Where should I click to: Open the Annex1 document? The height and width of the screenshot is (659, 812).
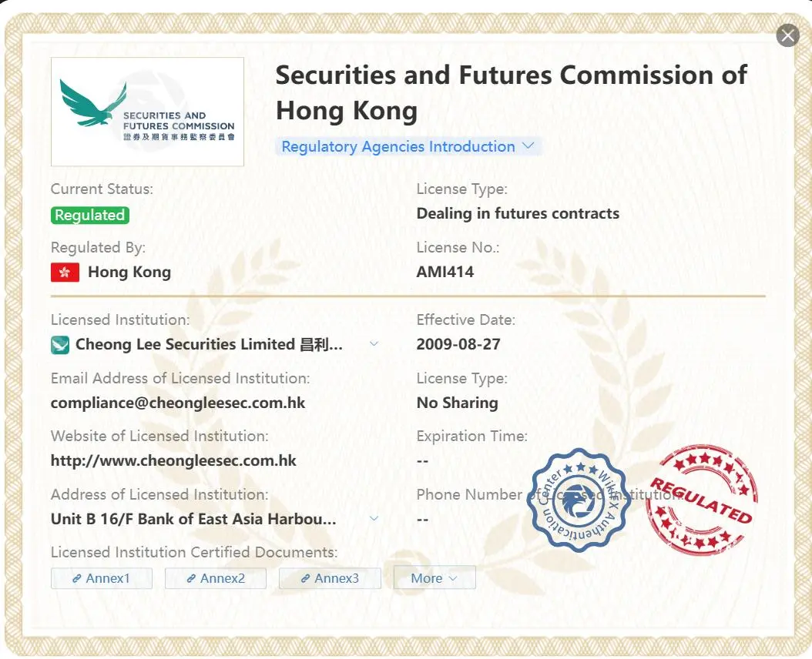point(102,577)
